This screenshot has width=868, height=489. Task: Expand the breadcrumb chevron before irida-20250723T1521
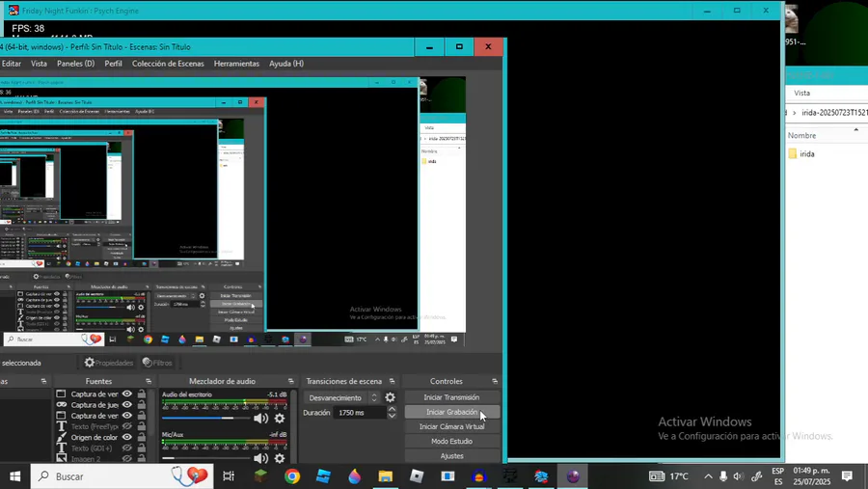[x=795, y=113]
